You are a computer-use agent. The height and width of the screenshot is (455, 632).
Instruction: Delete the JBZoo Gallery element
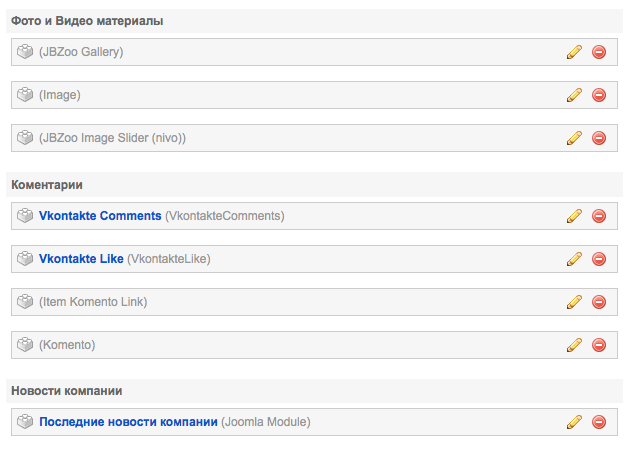click(599, 52)
